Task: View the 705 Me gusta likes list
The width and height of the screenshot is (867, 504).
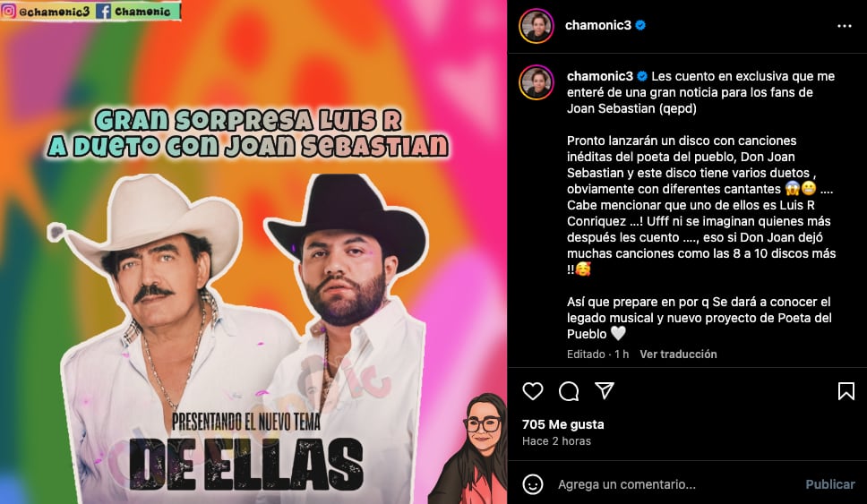Action: [x=562, y=424]
